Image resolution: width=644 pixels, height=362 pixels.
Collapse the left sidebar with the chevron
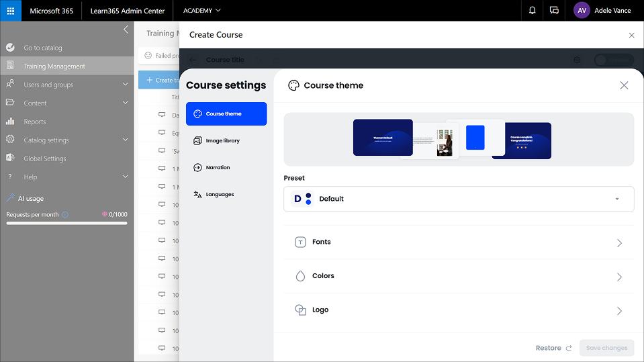pyautogui.click(x=126, y=30)
